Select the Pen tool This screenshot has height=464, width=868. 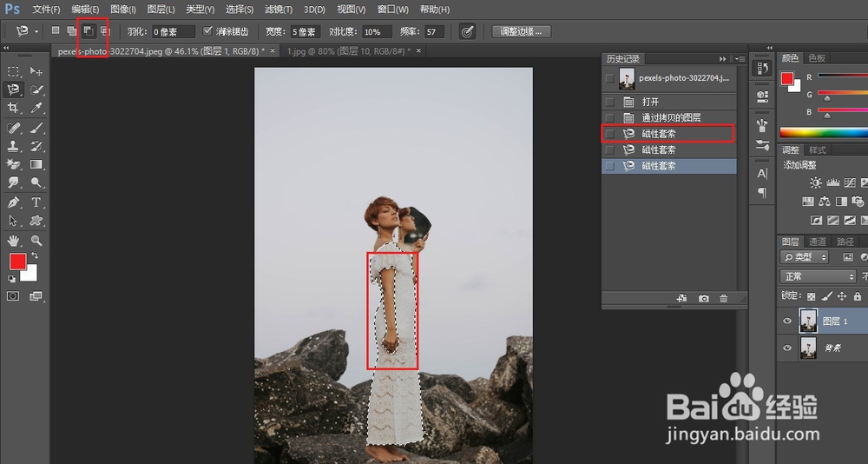tap(13, 202)
